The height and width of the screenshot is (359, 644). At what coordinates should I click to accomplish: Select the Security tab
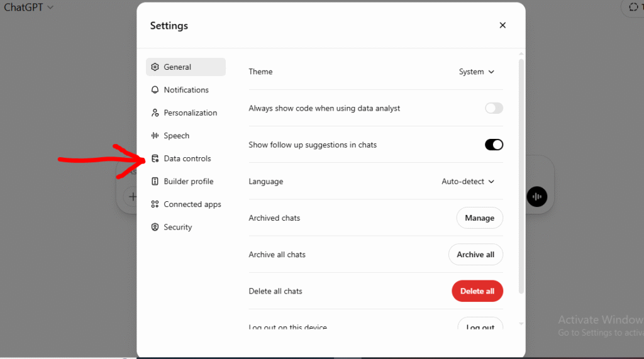click(186, 227)
